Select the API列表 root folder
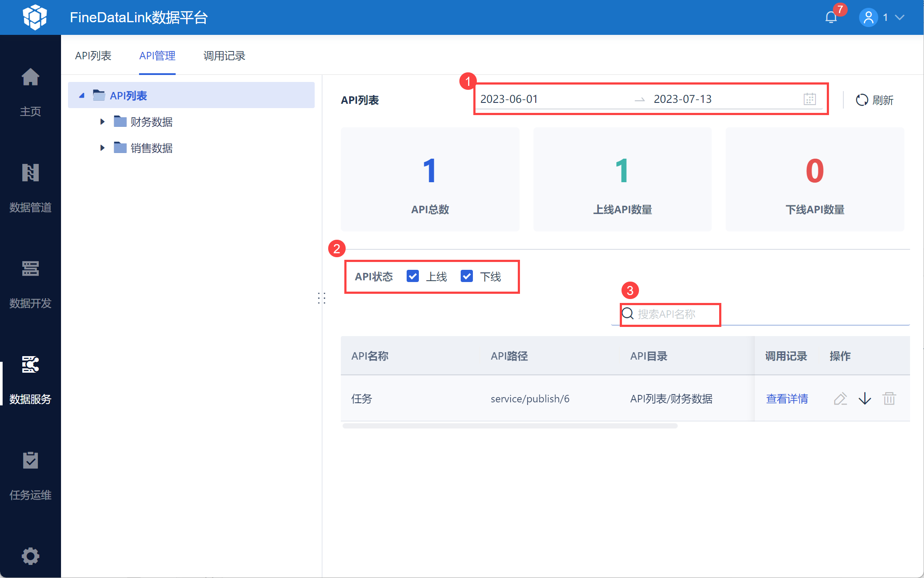Image resolution: width=924 pixels, height=578 pixels. pos(191,95)
